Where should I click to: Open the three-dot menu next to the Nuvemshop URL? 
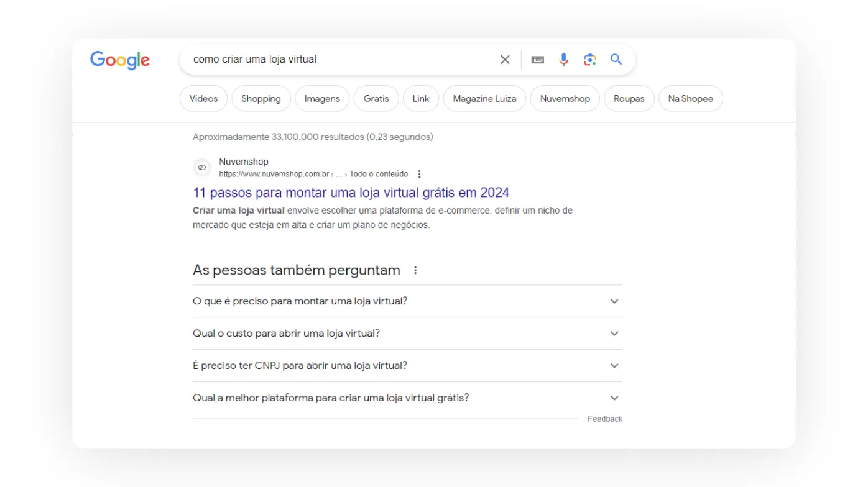pos(419,174)
